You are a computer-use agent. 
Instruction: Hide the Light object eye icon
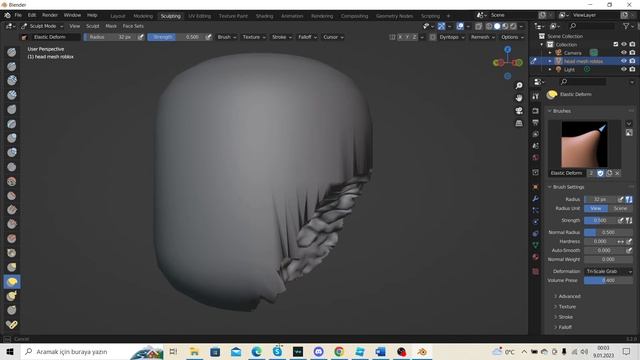(624, 69)
